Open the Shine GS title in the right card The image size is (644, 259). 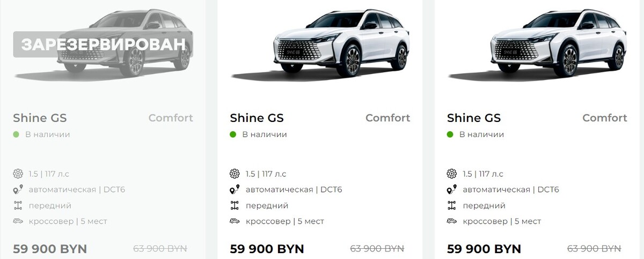[473, 118]
